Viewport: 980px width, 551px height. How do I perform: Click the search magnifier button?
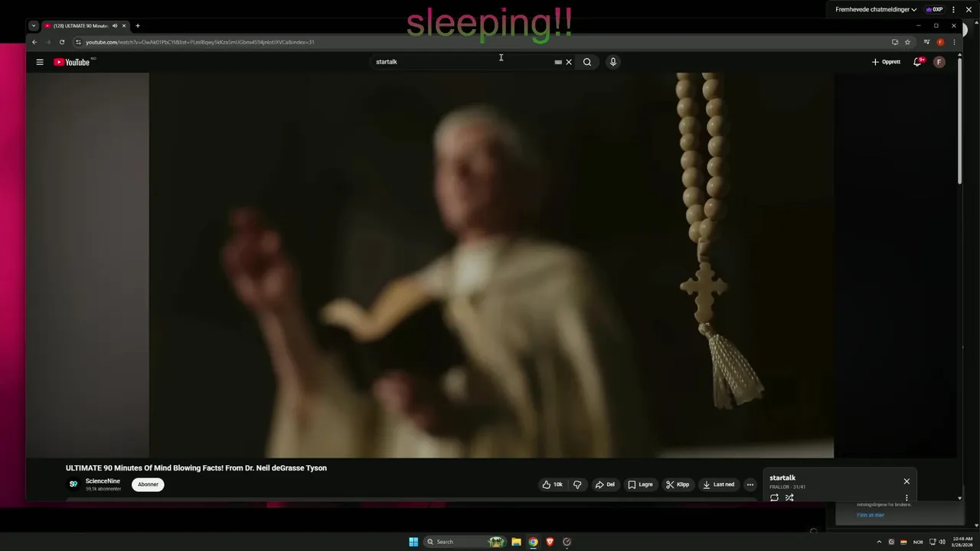tap(587, 62)
